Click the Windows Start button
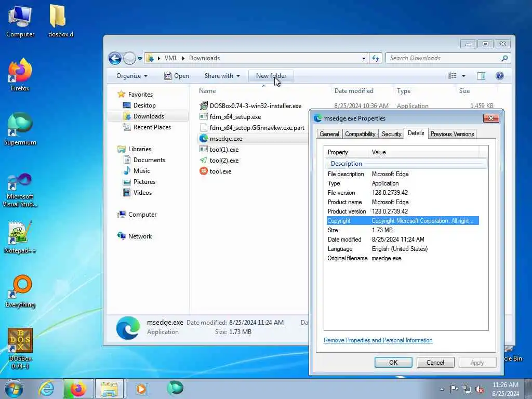Viewport: 532px width, 399px height. click(14, 389)
